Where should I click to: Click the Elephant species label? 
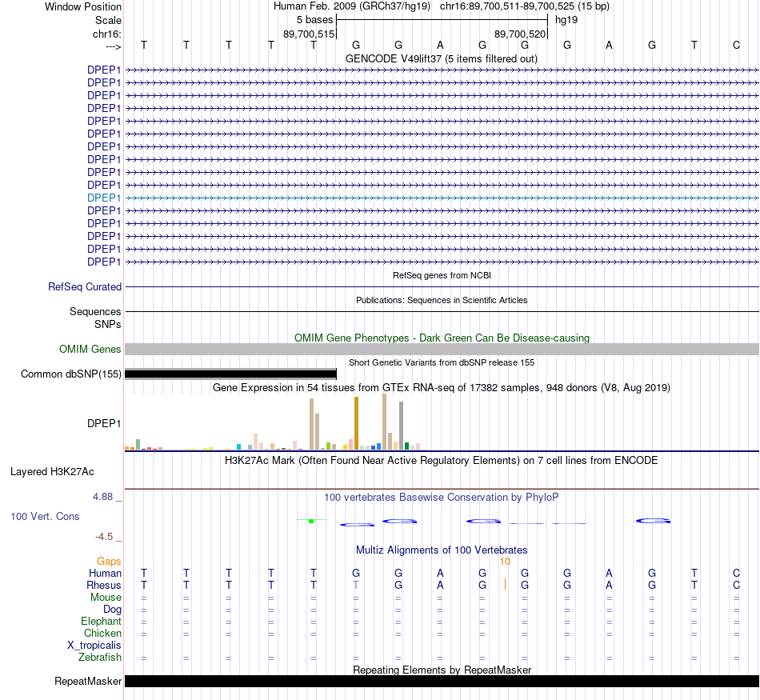tap(101, 622)
